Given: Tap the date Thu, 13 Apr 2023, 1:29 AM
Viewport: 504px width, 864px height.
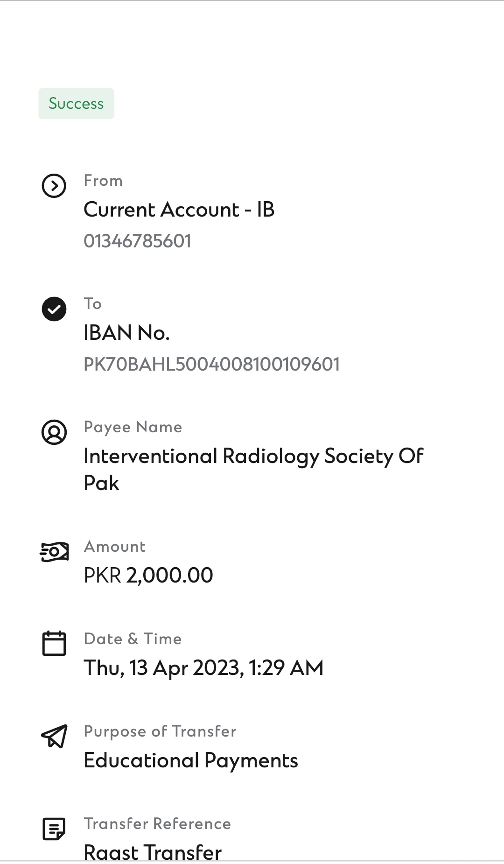Looking at the screenshot, I should click(203, 667).
